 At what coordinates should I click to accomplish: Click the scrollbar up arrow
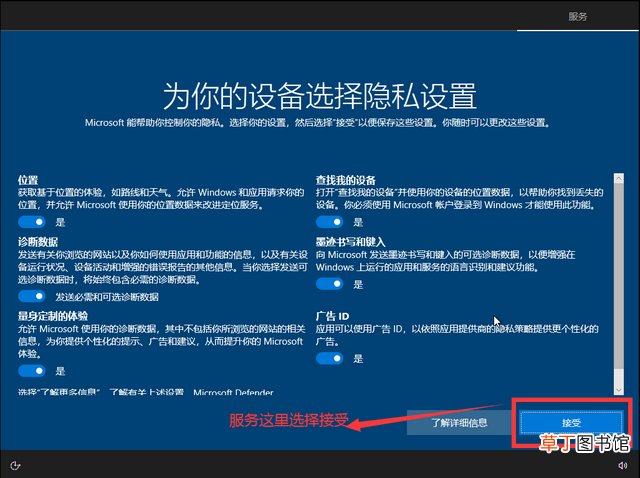619,178
